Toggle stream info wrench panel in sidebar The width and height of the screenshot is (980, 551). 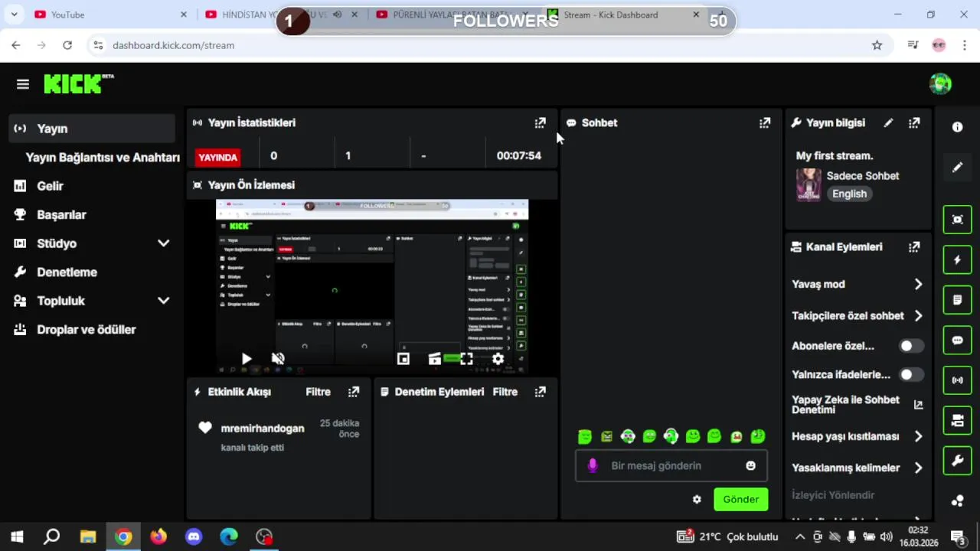point(957,460)
